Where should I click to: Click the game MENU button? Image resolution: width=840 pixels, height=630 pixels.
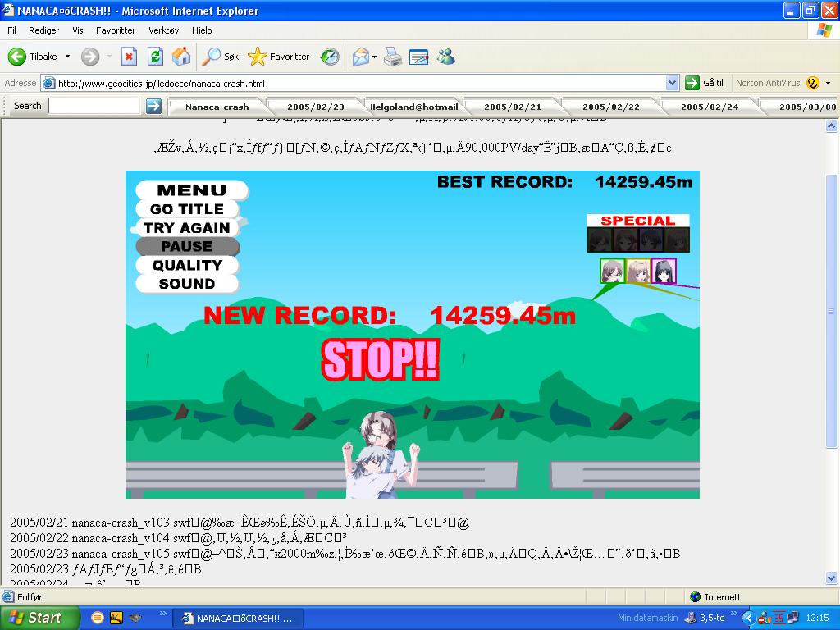coord(192,190)
